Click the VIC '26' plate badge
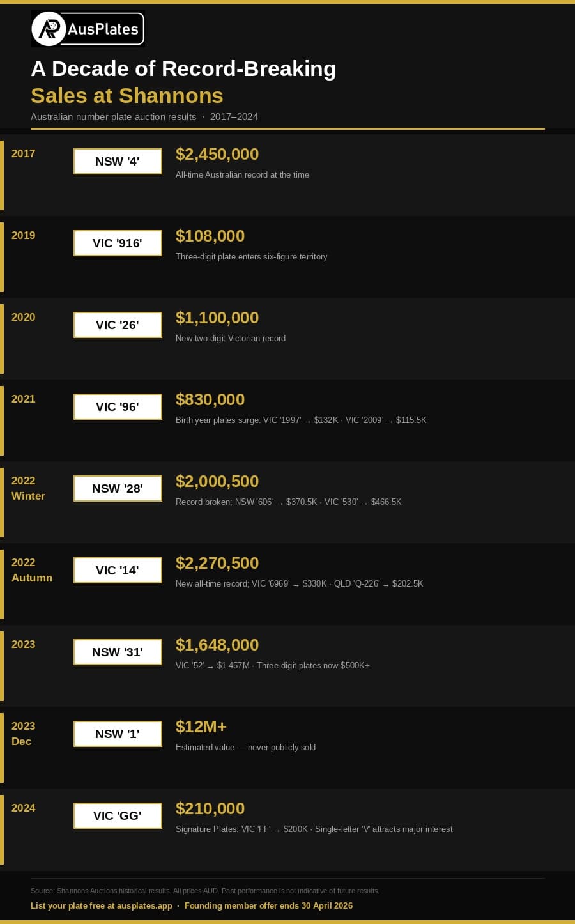Viewport: 575px width, 924px height. (x=118, y=325)
